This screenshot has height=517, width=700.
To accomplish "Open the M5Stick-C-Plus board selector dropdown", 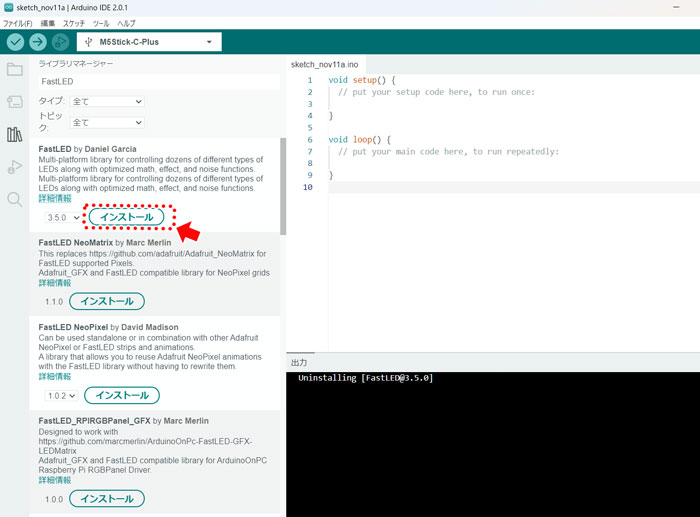I will pyautogui.click(x=149, y=42).
